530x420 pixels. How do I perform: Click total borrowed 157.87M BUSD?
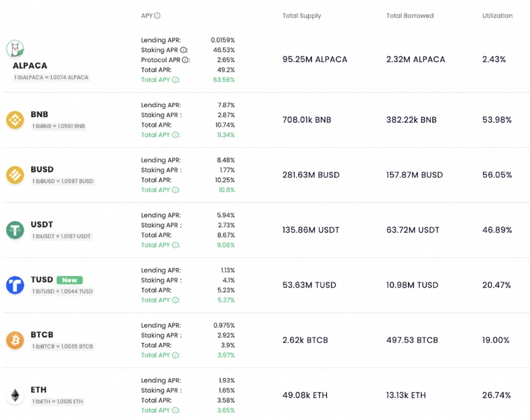click(x=415, y=175)
